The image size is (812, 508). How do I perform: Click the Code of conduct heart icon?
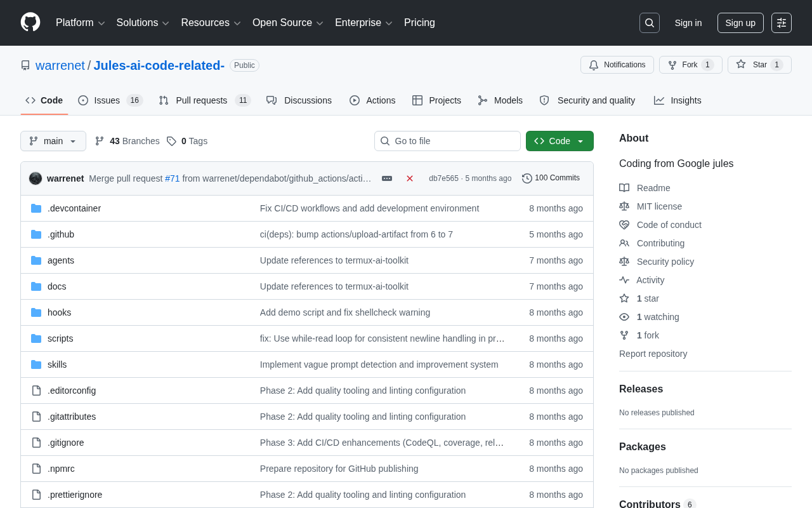coord(624,225)
